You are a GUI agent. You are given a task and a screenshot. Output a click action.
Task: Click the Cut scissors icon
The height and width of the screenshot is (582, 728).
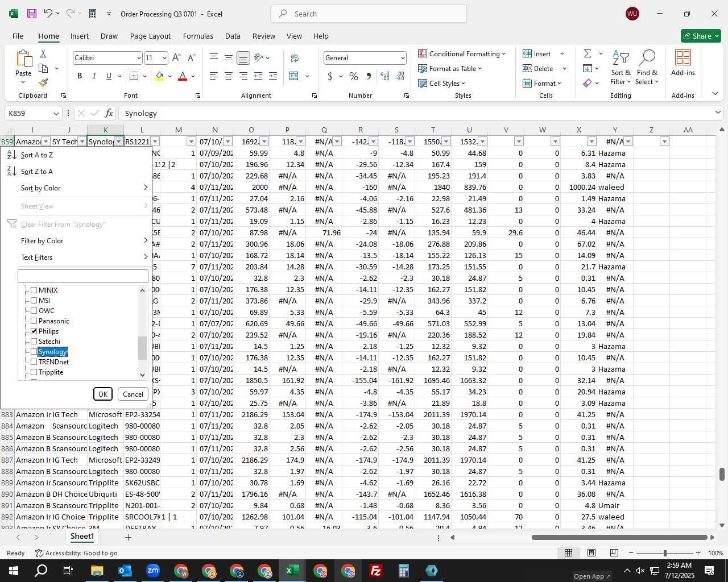click(x=43, y=54)
